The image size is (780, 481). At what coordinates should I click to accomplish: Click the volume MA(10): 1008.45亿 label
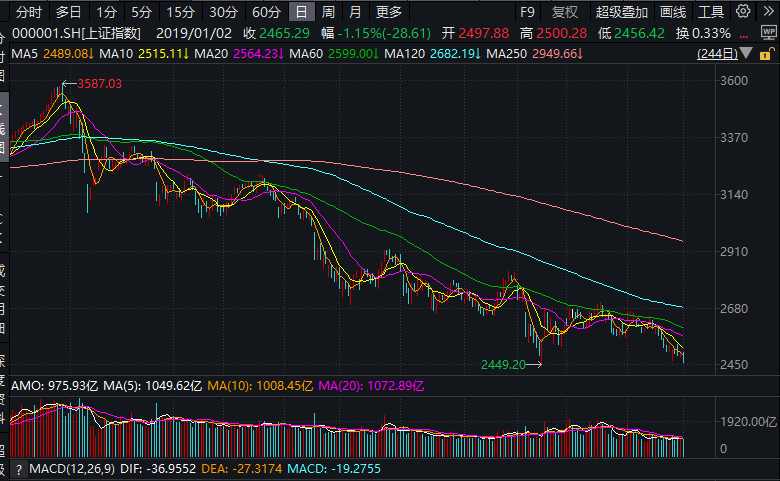(260, 386)
